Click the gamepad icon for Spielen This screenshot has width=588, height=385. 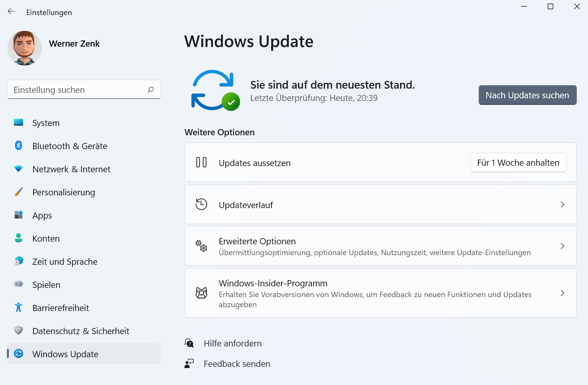point(18,284)
